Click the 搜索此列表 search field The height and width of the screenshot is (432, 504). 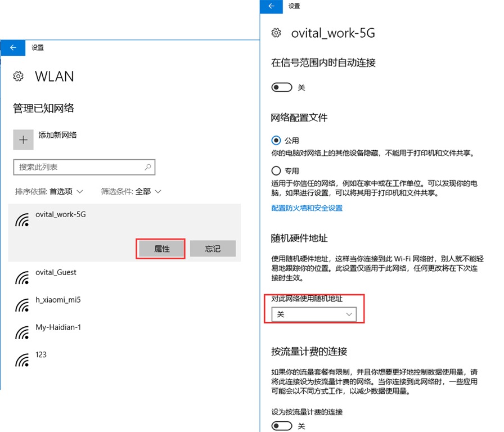click(79, 167)
